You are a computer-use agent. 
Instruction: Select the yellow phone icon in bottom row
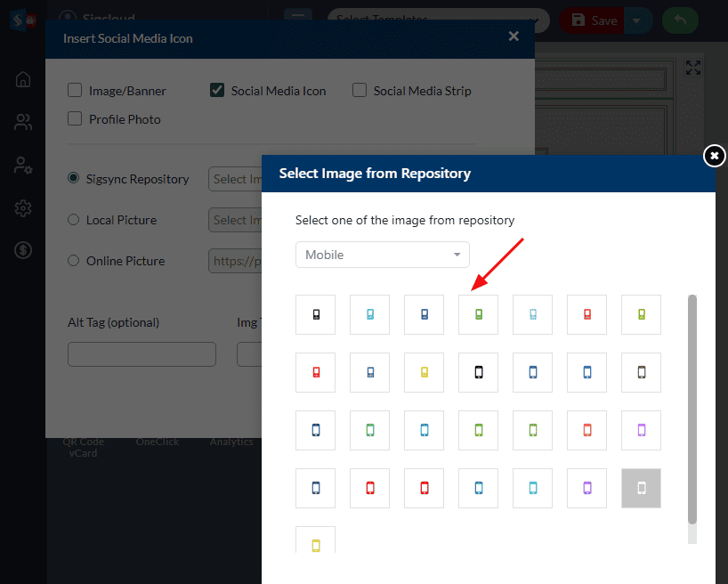[x=315, y=545]
